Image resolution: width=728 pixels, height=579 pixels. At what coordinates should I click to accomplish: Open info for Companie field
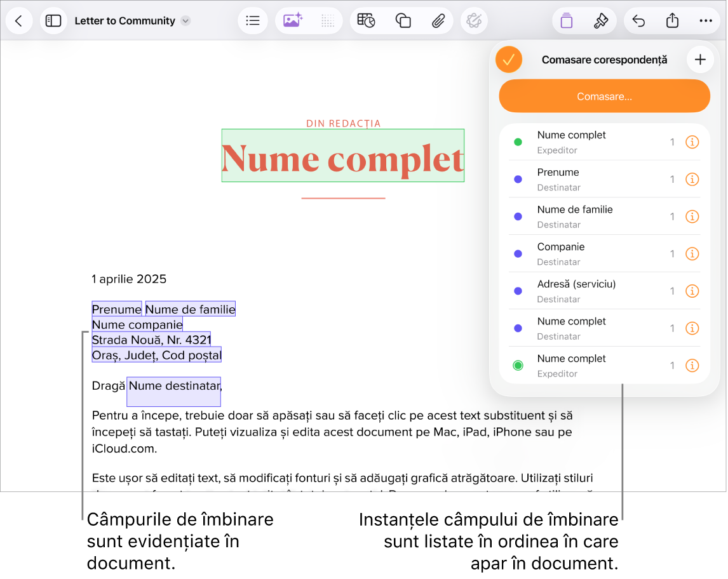[x=692, y=254]
